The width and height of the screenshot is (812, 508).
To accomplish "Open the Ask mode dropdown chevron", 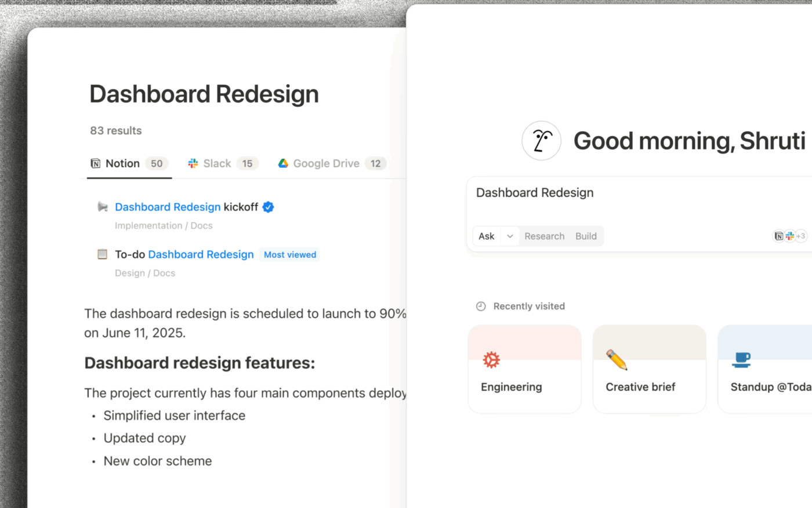I will coord(510,236).
